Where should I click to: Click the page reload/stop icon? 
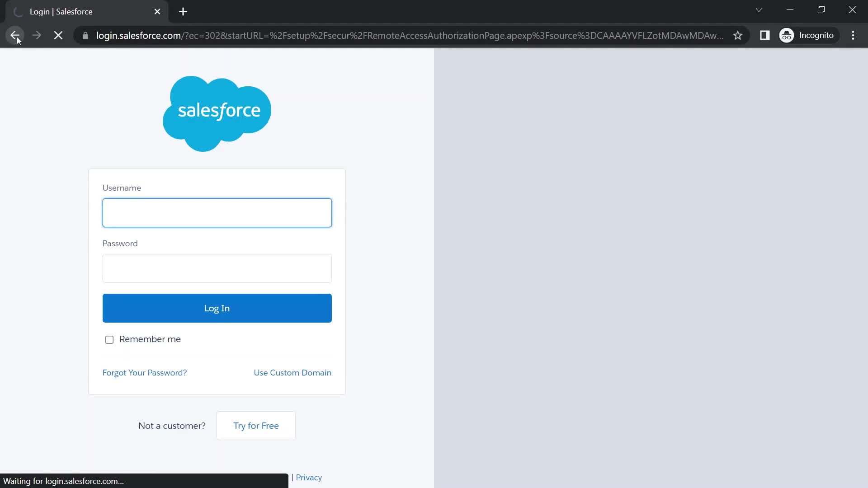(58, 35)
